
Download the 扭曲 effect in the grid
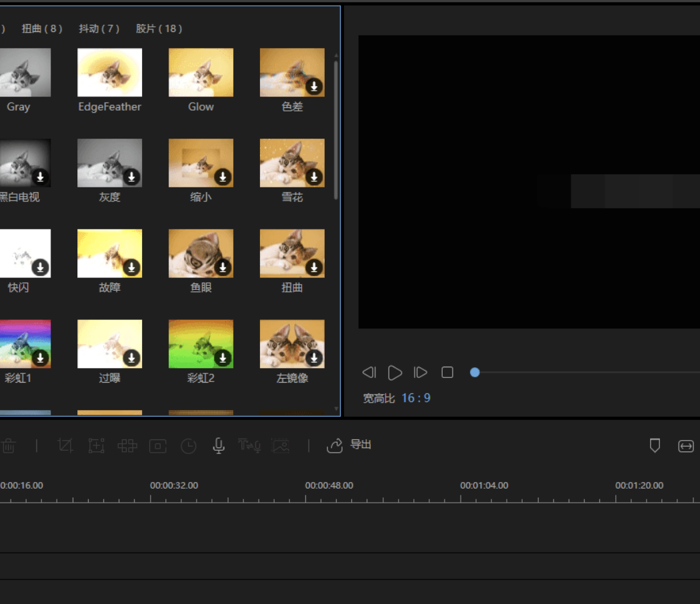coord(314,267)
